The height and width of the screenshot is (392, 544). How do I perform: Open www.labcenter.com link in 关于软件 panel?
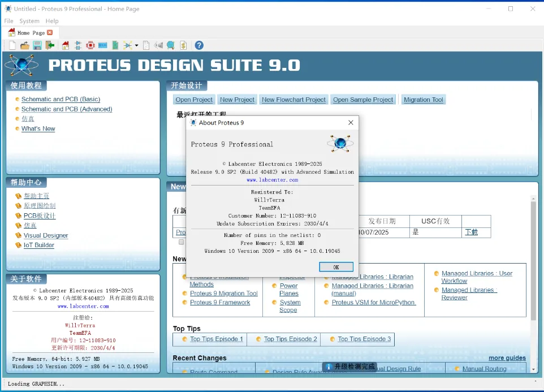pyautogui.click(x=83, y=307)
